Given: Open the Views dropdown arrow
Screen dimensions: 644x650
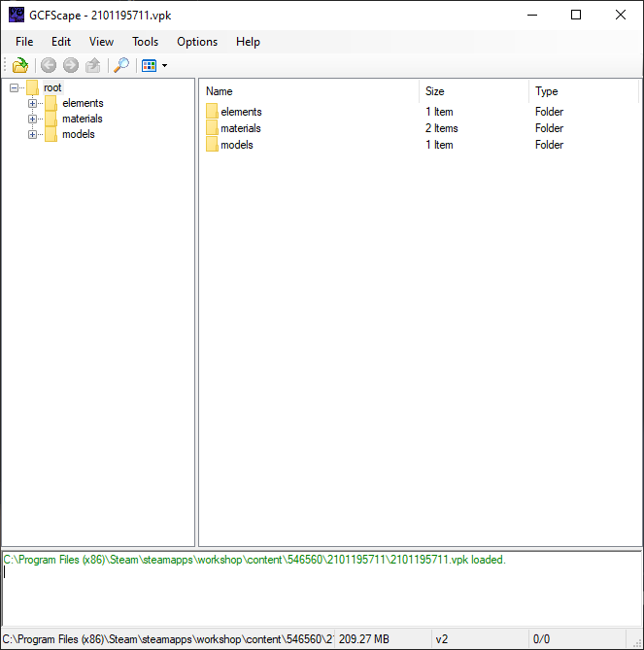Looking at the screenshot, I should (164, 65).
